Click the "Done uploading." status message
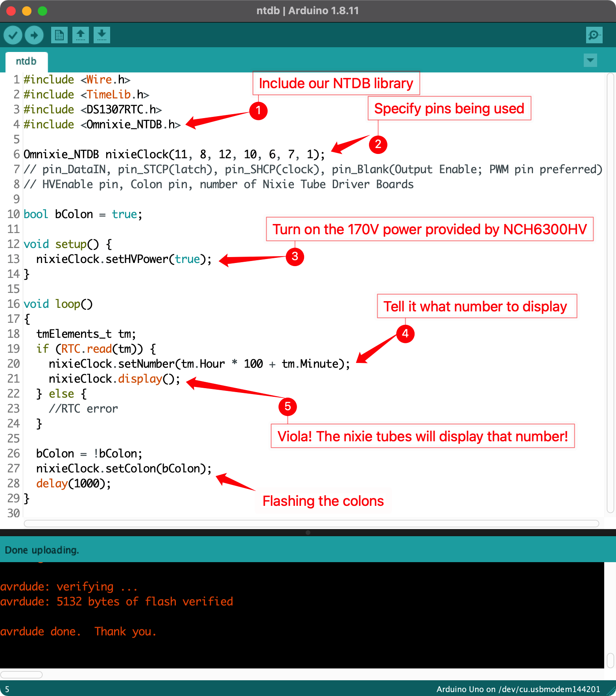 pyautogui.click(x=42, y=550)
